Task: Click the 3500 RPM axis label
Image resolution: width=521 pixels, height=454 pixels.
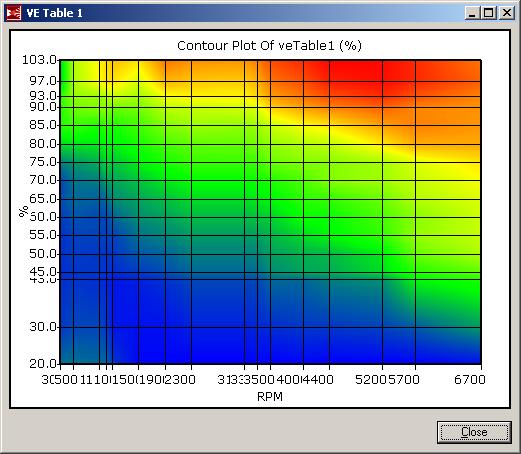Action: [259, 379]
